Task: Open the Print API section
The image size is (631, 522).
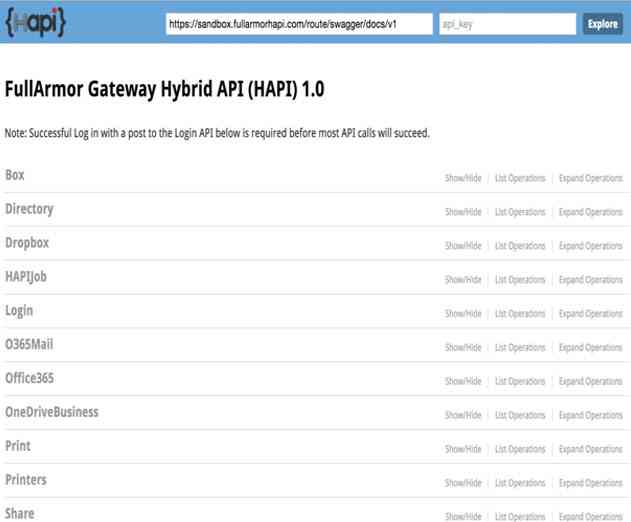Action: (18, 446)
